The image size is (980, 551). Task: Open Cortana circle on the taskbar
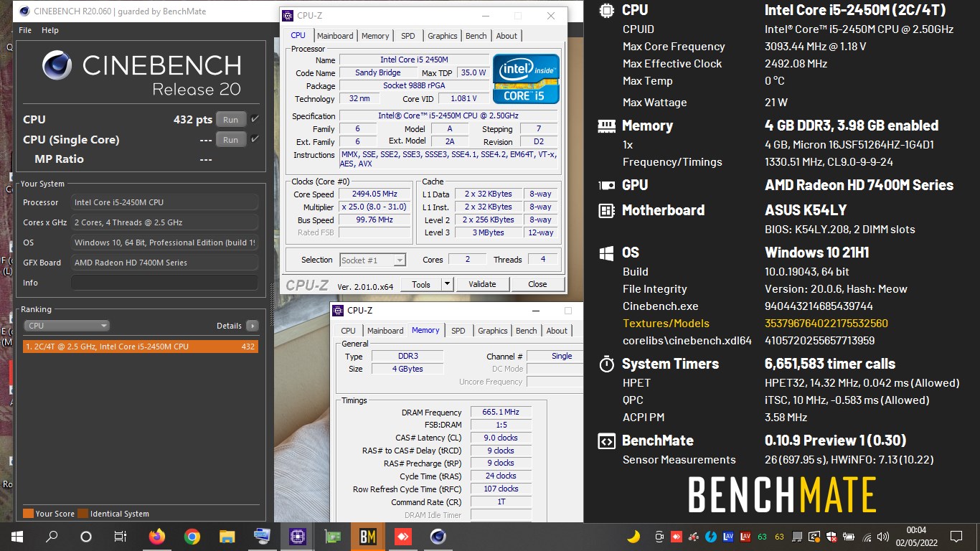coord(86,536)
